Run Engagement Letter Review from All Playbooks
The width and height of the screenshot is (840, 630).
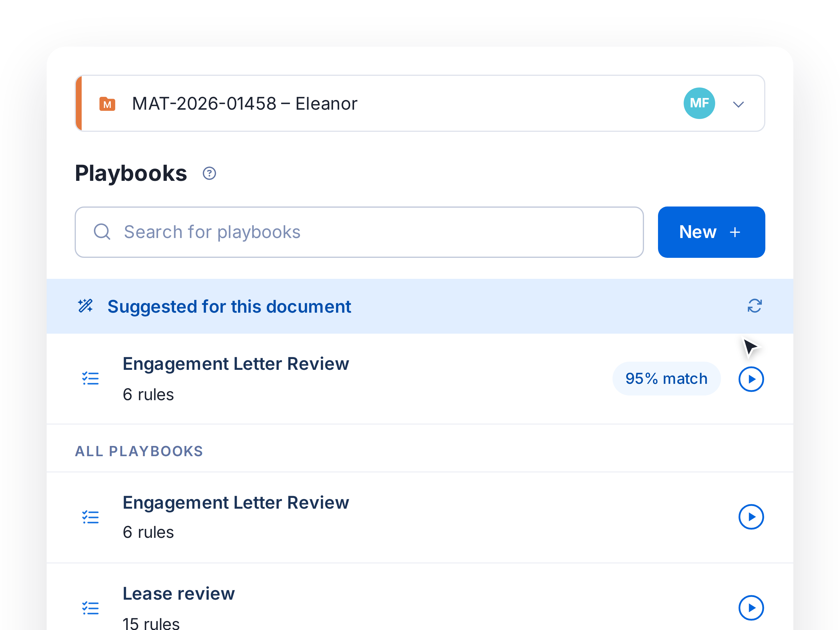(x=751, y=517)
